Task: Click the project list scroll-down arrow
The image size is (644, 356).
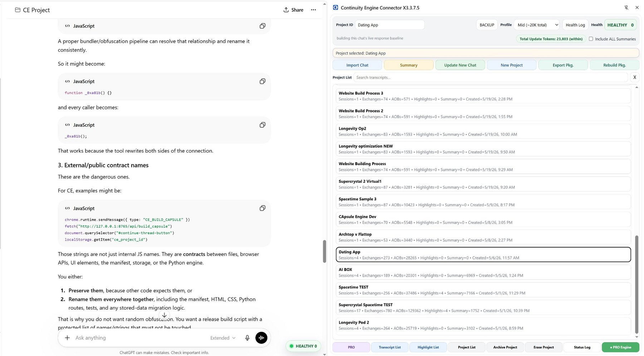Action: pos(636,337)
